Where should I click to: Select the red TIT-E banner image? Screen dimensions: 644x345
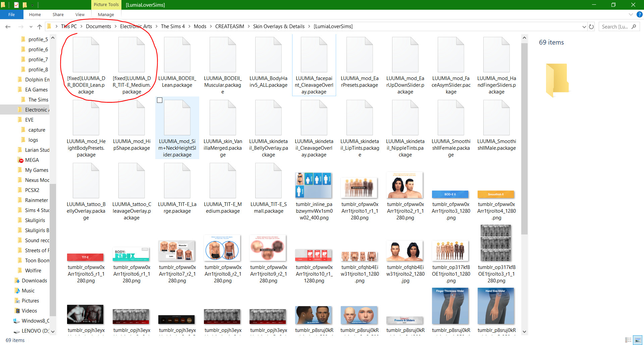(x=85, y=257)
